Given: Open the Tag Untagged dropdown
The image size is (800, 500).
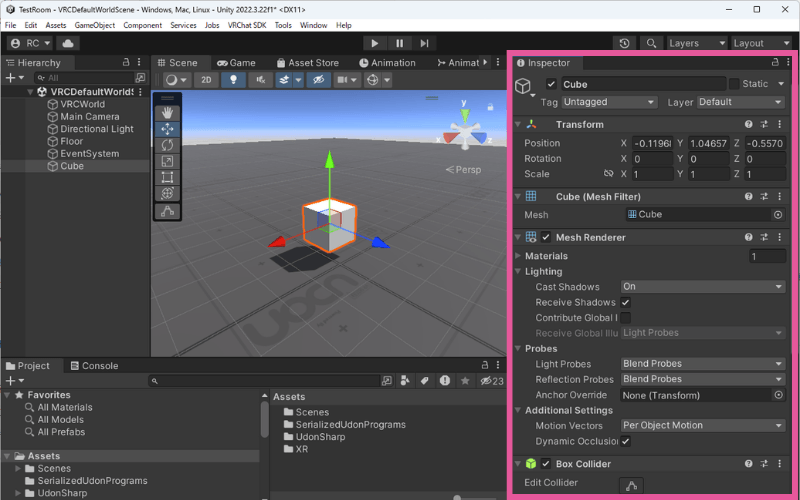Looking at the screenshot, I should tap(609, 102).
